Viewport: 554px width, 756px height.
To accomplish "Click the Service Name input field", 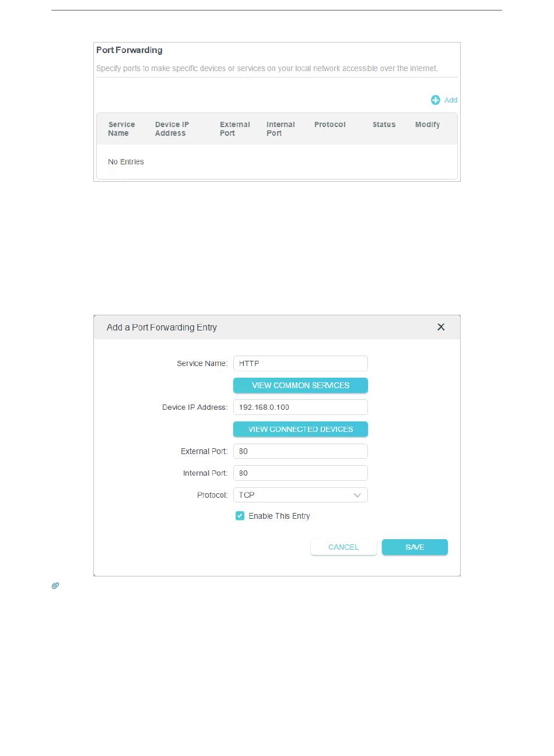I will tap(300, 363).
